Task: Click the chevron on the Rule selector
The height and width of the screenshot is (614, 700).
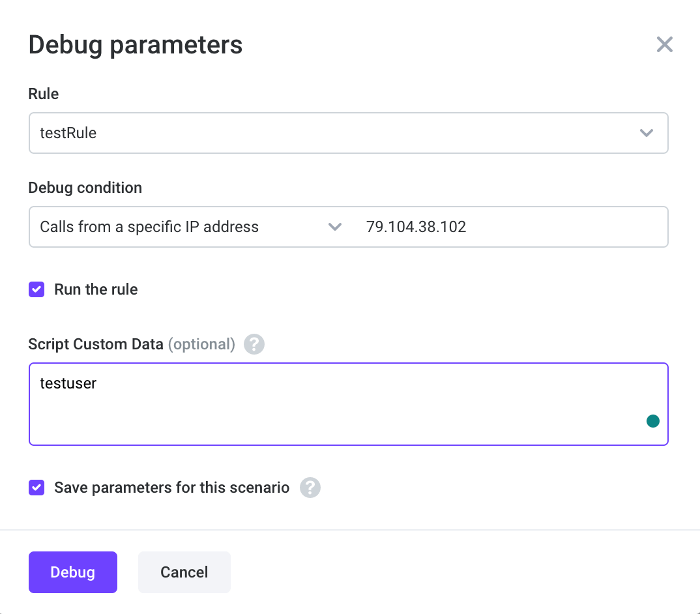Action: (x=646, y=133)
